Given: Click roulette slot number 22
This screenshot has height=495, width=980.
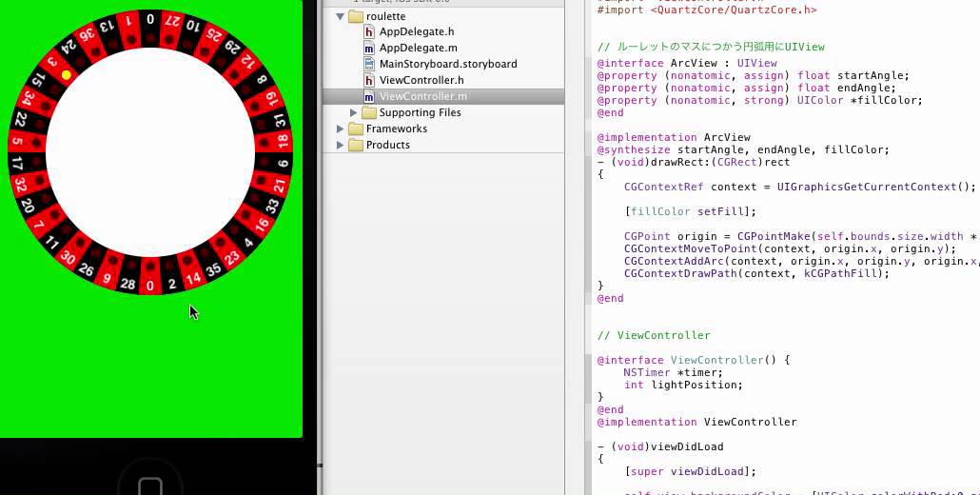Looking at the screenshot, I should pos(22,119).
